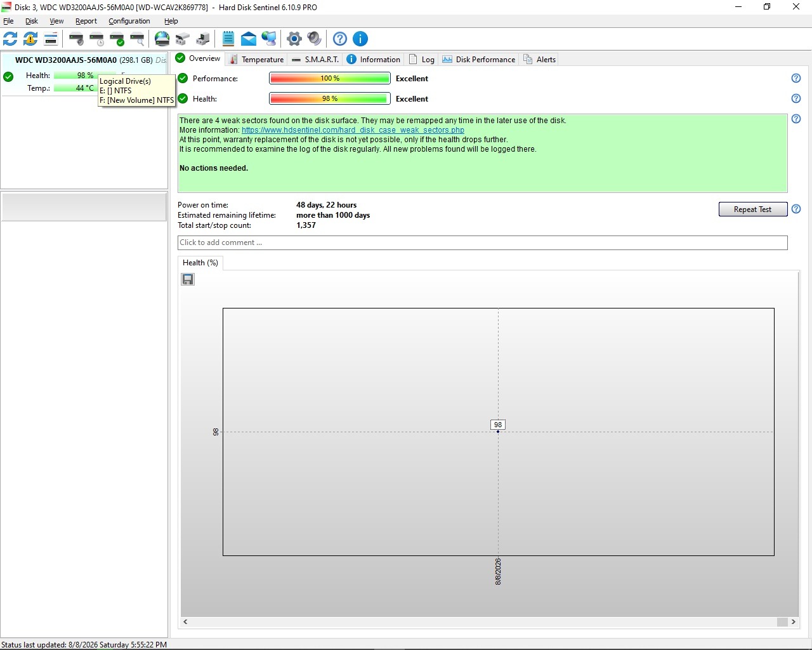Open help via the toolbar question mark icon
The height and width of the screenshot is (650, 812).
tap(340, 39)
